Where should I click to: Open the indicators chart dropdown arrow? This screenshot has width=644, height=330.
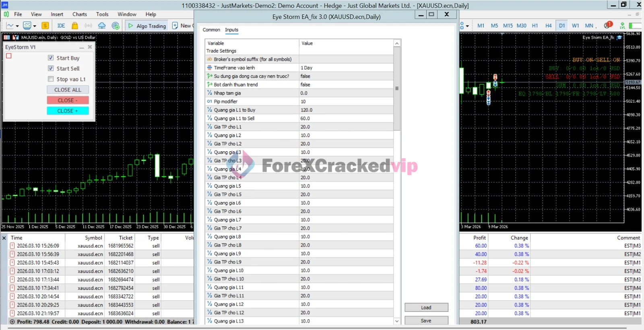tap(35, 26)
